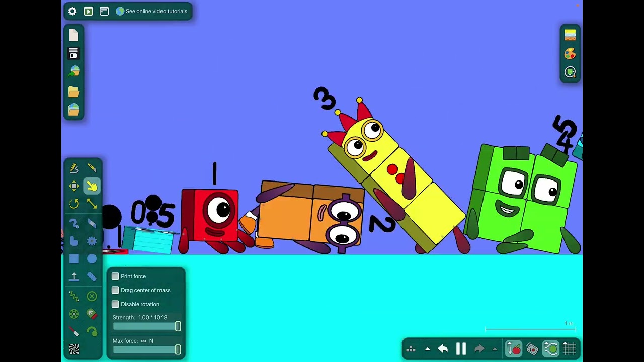Adjust the Strength slider

(x=146, y=327)
